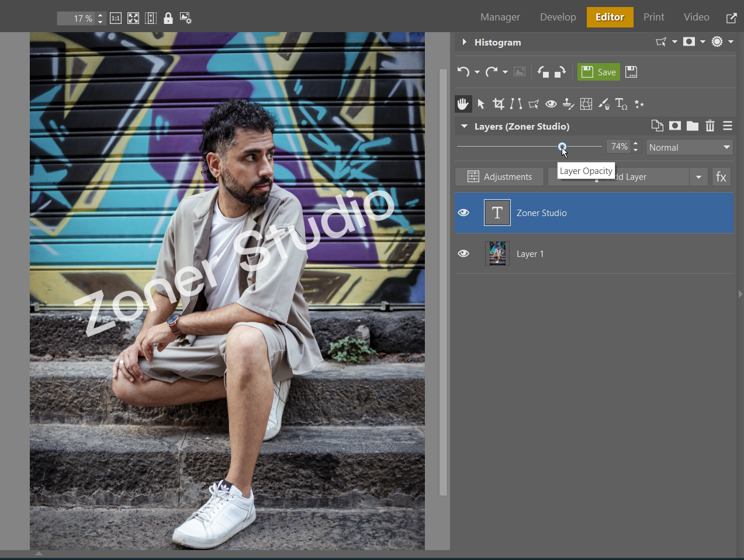
Task: Collapse the Layers (Zoner Studio) panel
Action: point(465,126)
